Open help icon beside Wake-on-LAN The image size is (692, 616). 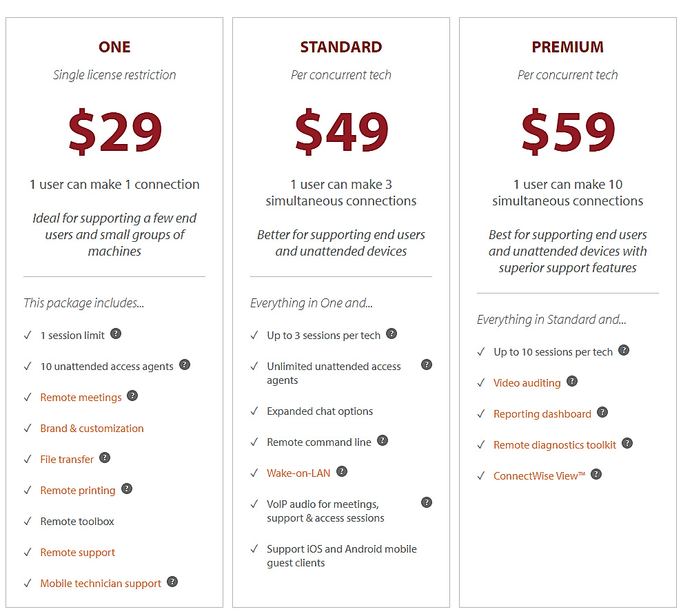click(343, 471)
